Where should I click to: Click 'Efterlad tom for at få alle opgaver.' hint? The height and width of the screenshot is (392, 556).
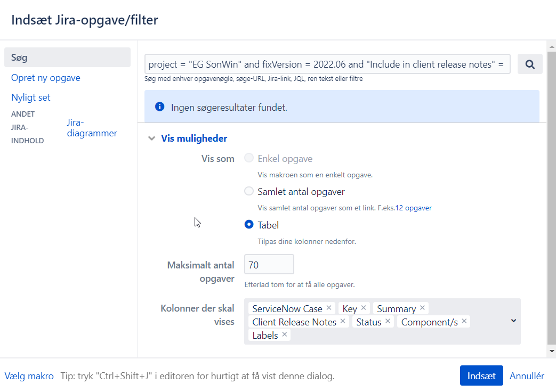[x=300, y=284]
